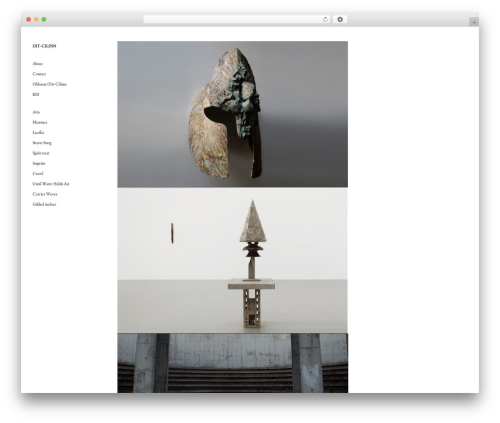
Task: Open the Murmur project
Action: [x=40, y=122]
